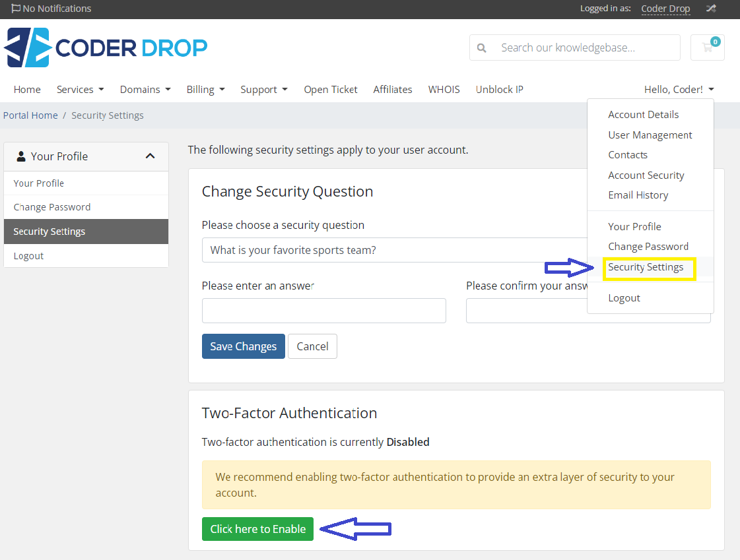Focus the knowledgebase search field
Viewport: 740px width, 560px height.
(x=586, y=47)
